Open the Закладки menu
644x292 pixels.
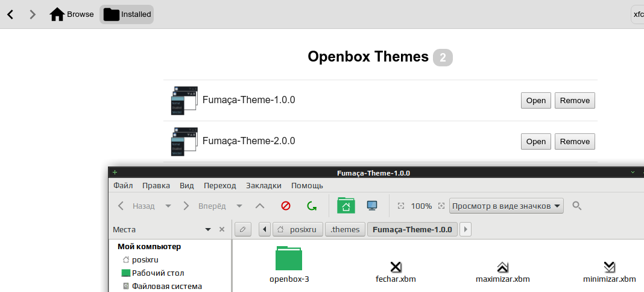(x=264, y=186)
